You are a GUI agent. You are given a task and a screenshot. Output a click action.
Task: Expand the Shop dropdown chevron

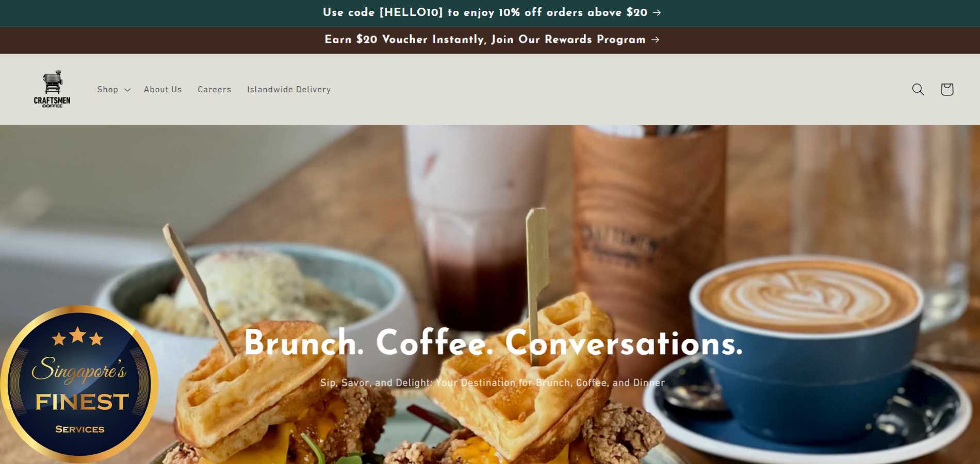[127, 90]
